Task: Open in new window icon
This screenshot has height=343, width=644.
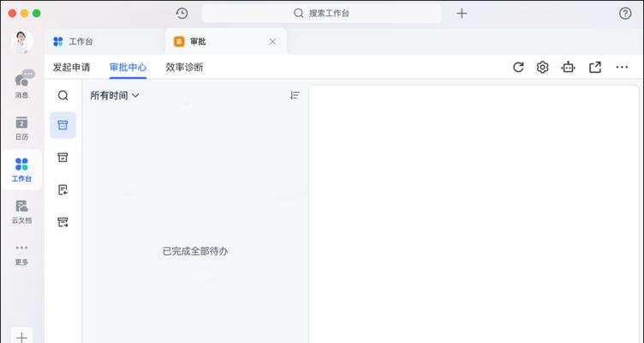Action: [x=595, y=67]
